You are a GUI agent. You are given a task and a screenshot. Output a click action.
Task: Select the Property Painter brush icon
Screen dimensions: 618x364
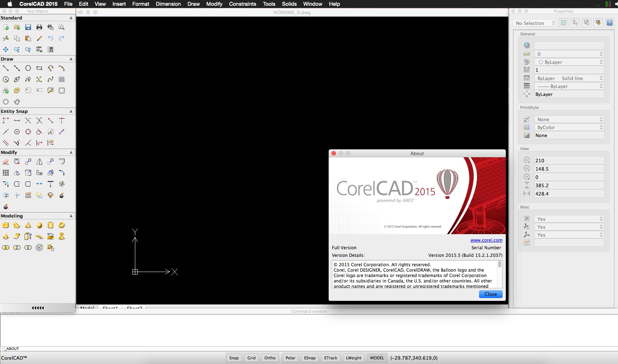[x=39, y=38]
